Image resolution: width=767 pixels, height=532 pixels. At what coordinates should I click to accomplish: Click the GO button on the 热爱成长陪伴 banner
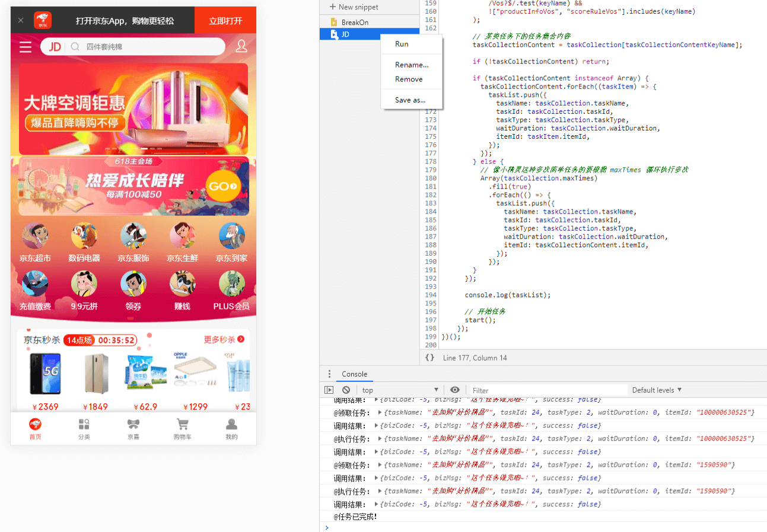[223, 187]
